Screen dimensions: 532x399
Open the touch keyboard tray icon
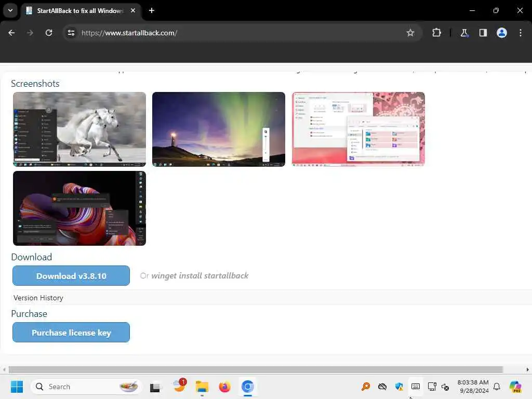415,387
